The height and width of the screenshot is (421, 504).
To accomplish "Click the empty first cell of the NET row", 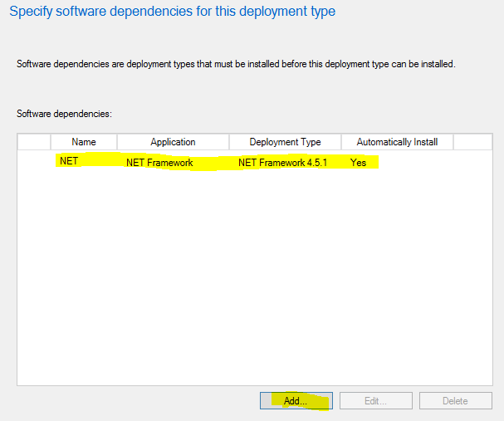I will pyautogui.click(x=34, y=163).
